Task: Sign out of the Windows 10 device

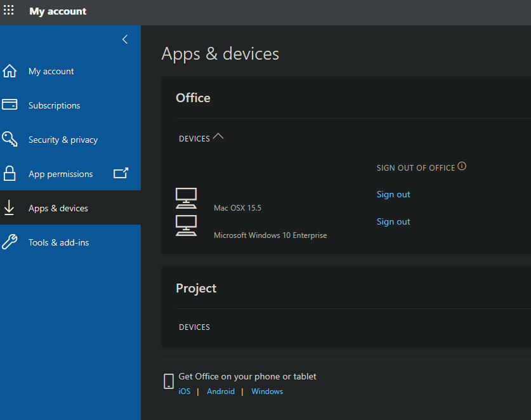Action: (393, 221)
